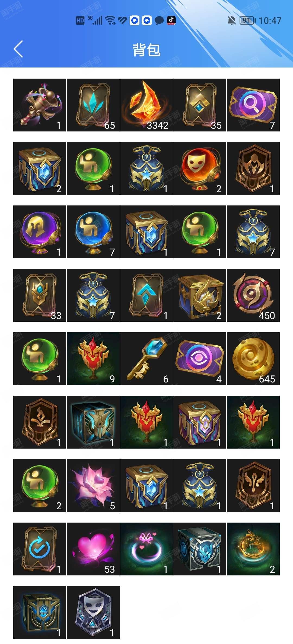Tap the silver mask emblem item
The image size is (293, 644).
[x=93, y=613]
